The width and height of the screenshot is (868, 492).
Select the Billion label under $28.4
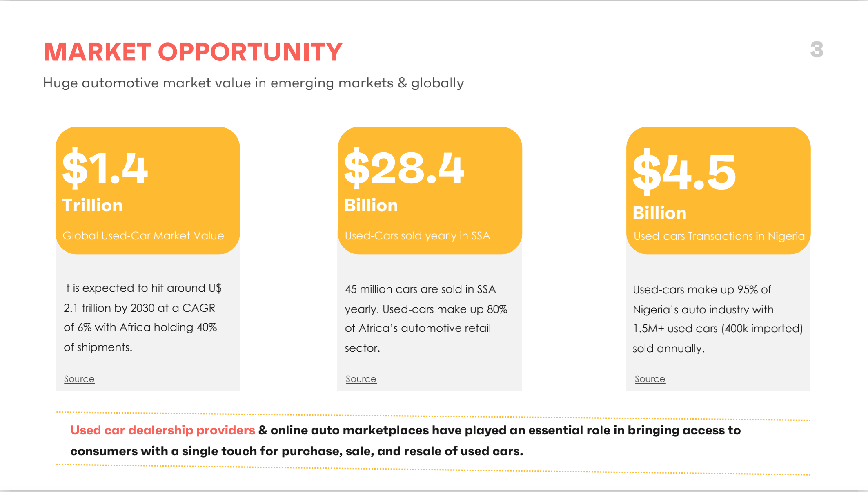tap(371, 205)
